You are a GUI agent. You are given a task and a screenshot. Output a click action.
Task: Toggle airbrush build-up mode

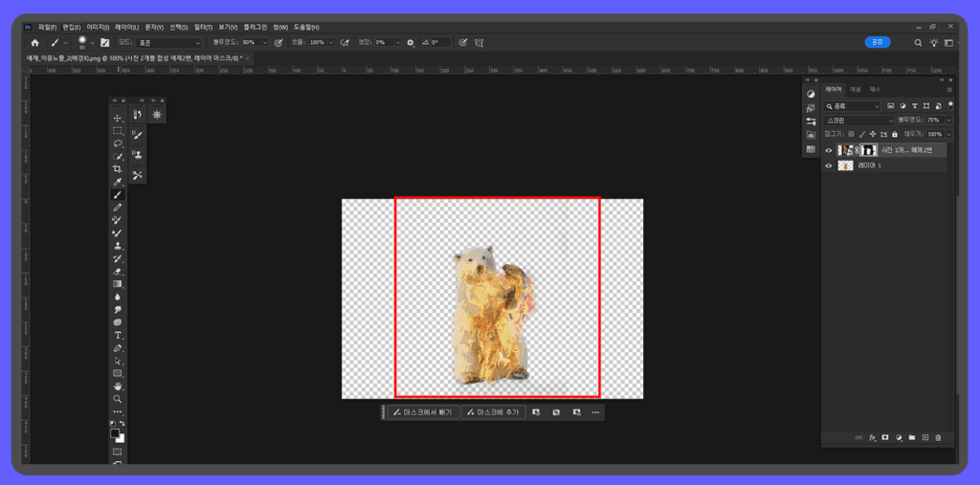[345, 42]
